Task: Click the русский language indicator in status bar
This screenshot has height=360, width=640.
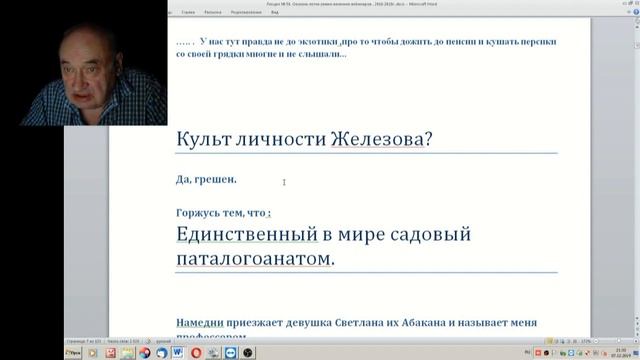Action: [164, 341]
